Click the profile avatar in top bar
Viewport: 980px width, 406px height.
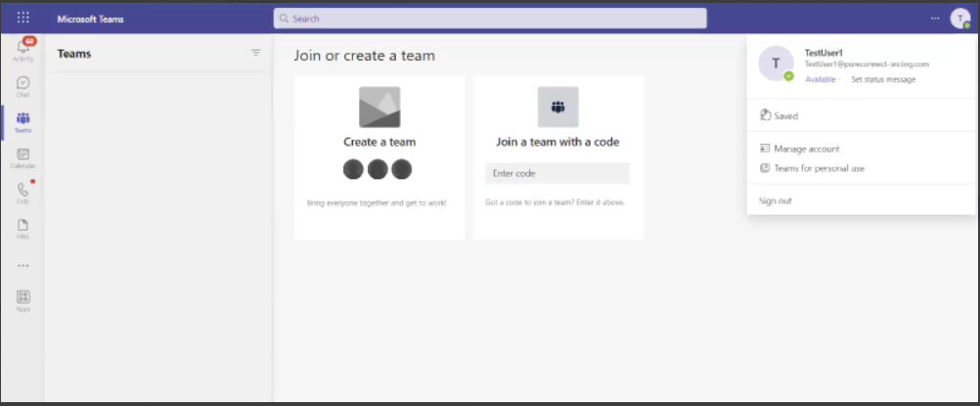tap(959, 19)
